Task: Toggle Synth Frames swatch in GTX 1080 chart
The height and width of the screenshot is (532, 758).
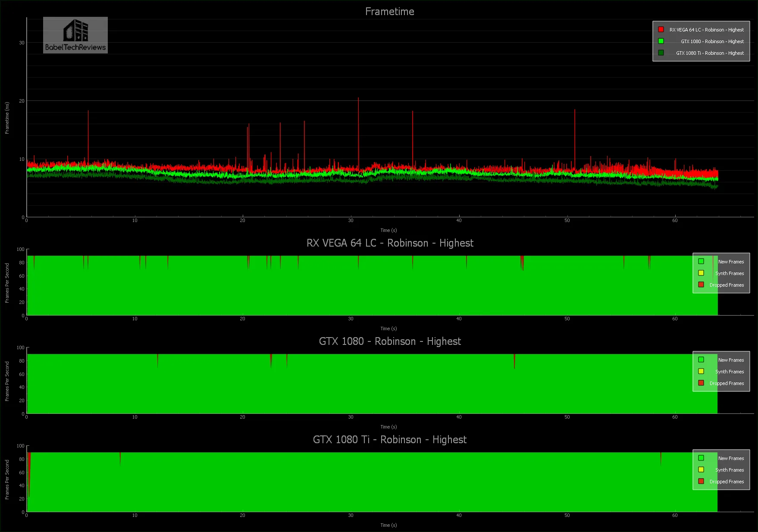Action: click(x=701, y=372)
